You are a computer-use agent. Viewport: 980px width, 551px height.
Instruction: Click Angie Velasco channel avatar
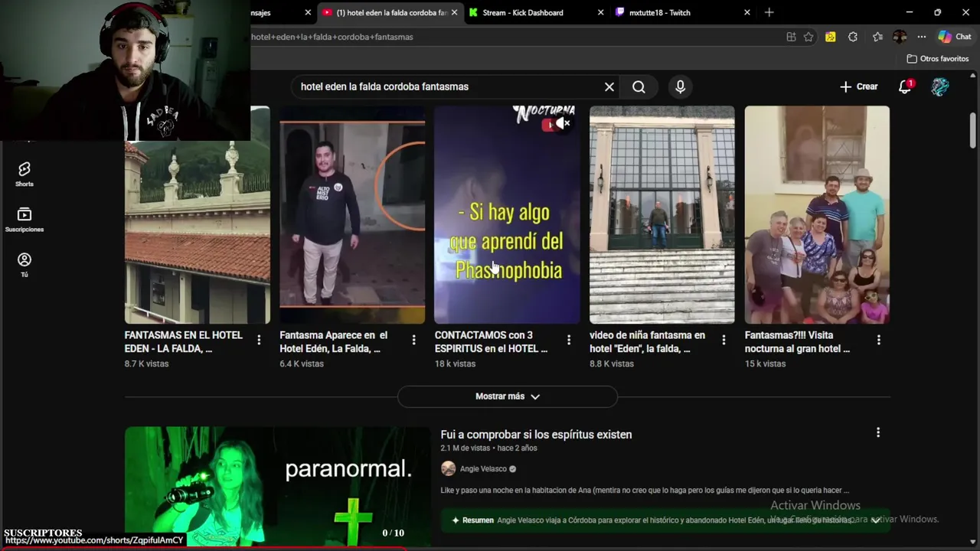448,469
